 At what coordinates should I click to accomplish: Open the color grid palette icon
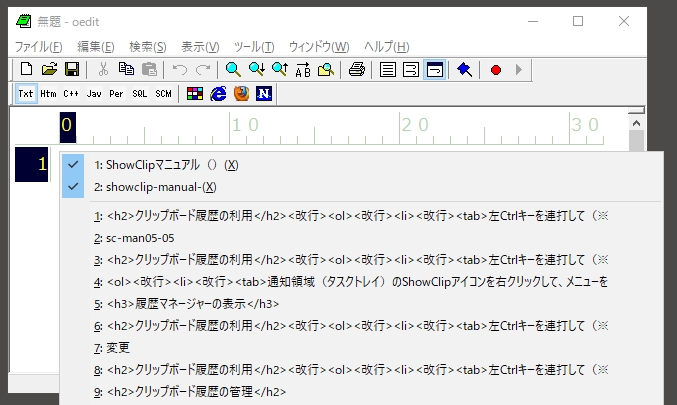click(195, 94)
